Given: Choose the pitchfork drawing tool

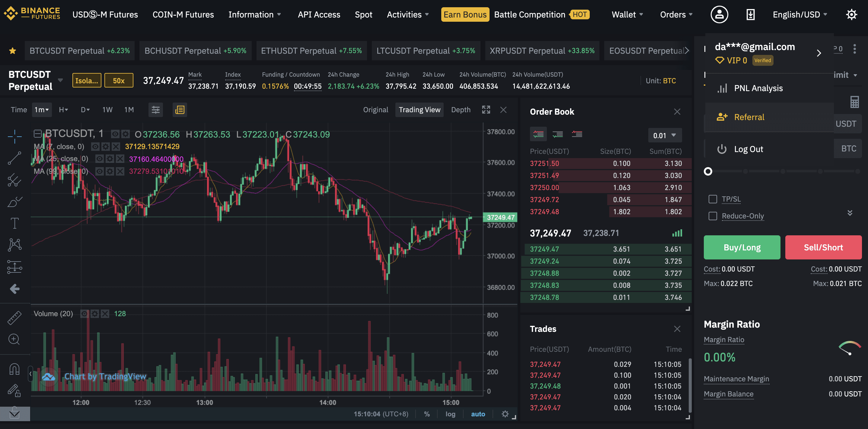Looking at the screenshot, I should coord(14,180).
